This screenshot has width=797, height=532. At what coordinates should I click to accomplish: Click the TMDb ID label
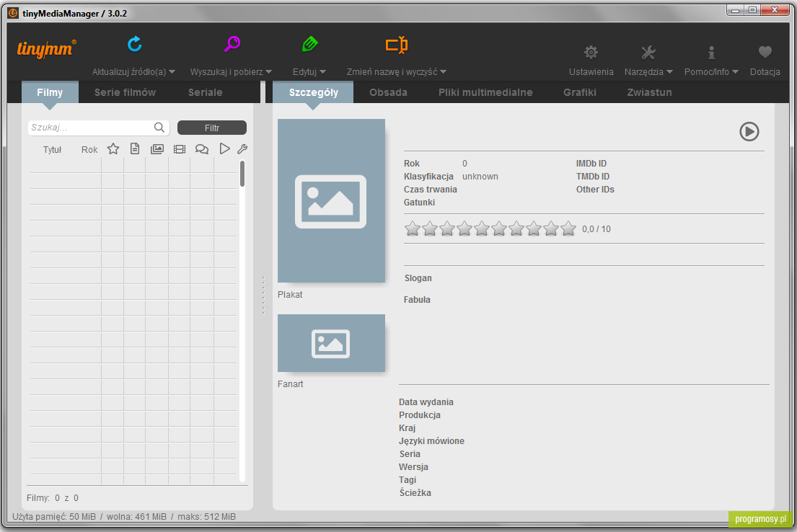(593, 177)
